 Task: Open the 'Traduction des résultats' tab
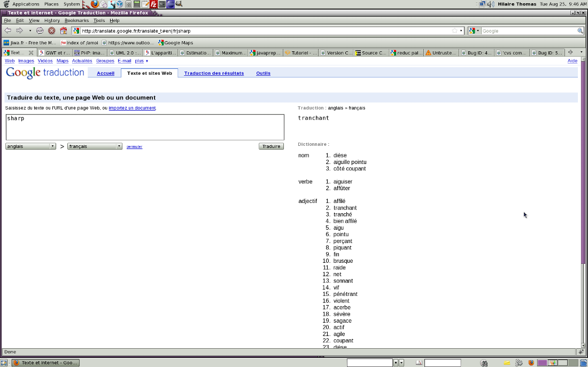click(214, 73)
